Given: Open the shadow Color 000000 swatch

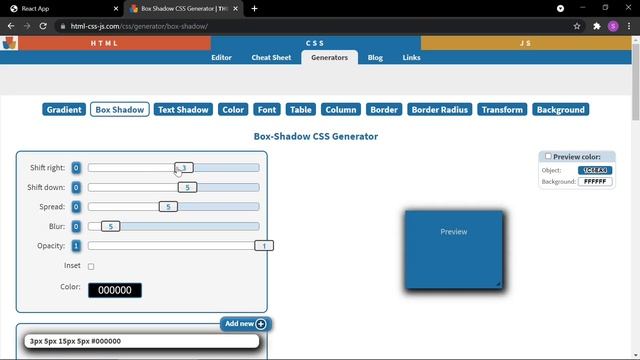Looking at the screenshot, I should coord(115,290).
